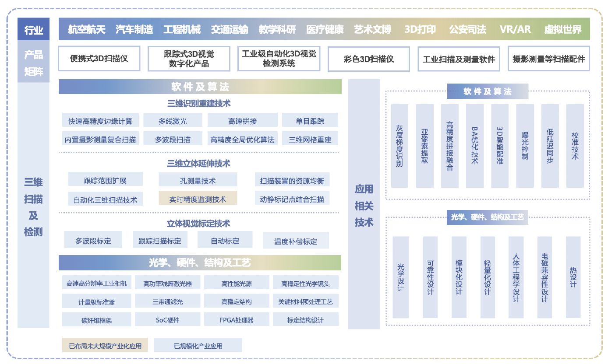The image size is (608, 364).
Task: Click 动静标记点结合扫描 cell
Action: tap(292, 198)
